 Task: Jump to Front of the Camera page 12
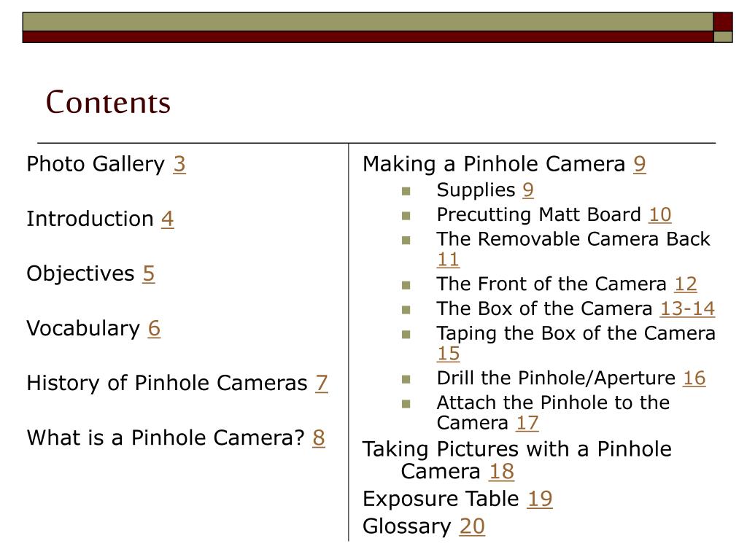(686, 284)
